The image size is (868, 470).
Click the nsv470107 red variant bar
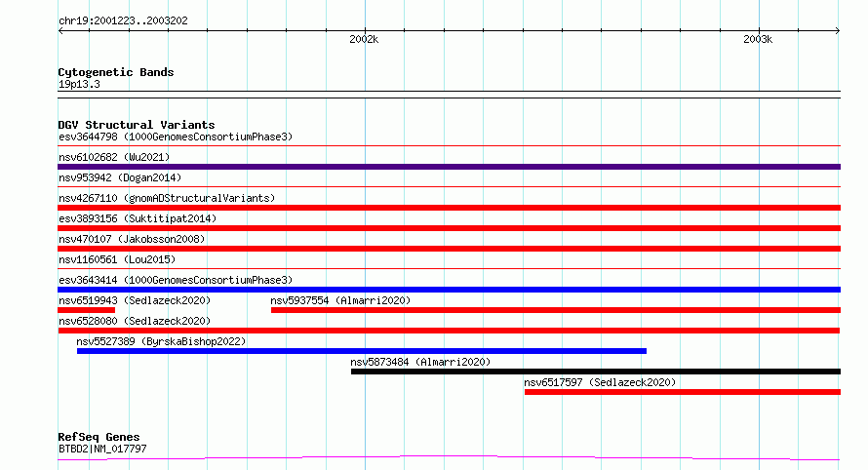coord(449,249)
